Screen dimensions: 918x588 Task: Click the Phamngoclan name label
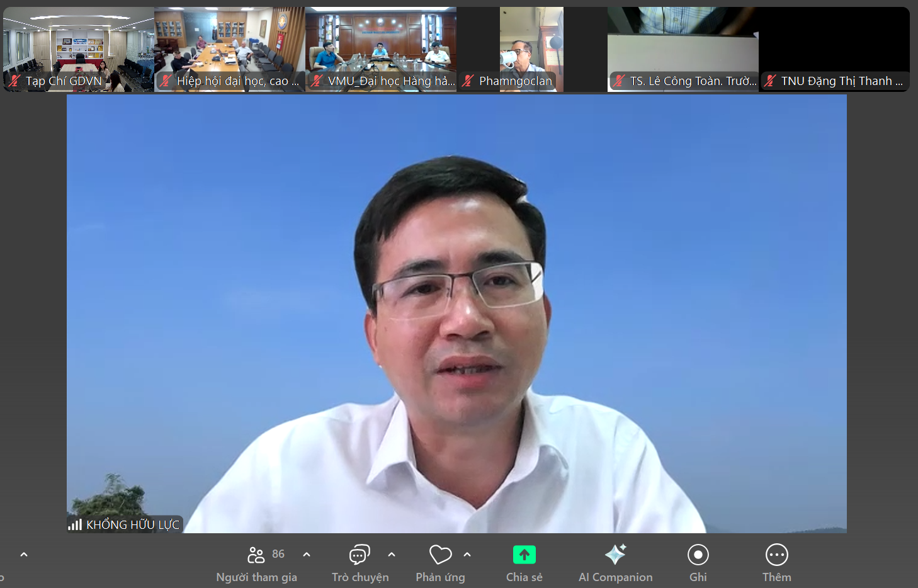pyautogui.click(x=516, y=81)
